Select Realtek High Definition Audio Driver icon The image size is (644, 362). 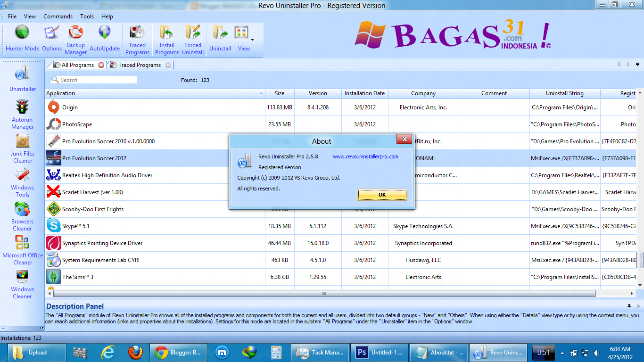click(x=53, y=175)
